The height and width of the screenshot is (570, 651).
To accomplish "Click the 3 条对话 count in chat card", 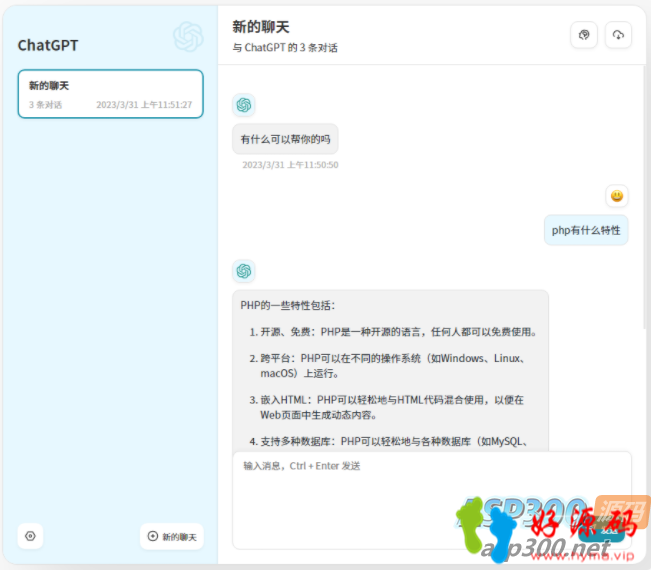I will (45, 105).
